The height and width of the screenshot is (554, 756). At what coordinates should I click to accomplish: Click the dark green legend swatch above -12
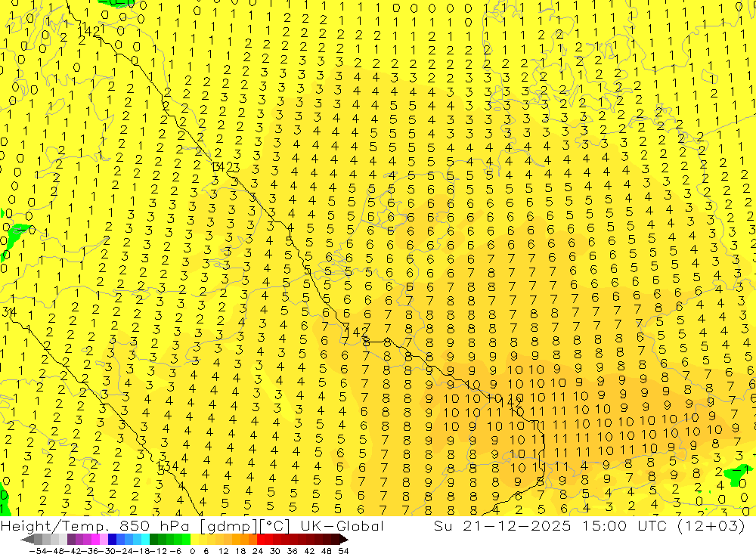coord(153,539)
